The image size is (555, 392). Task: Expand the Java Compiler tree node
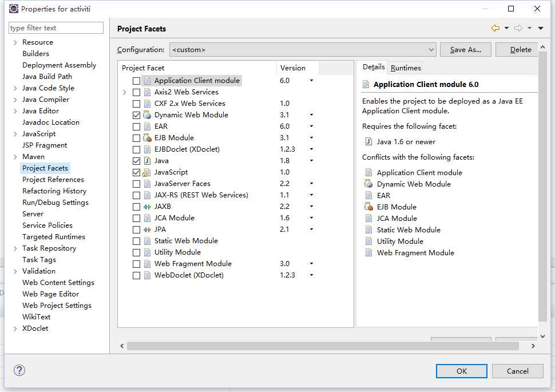point(15,100)
